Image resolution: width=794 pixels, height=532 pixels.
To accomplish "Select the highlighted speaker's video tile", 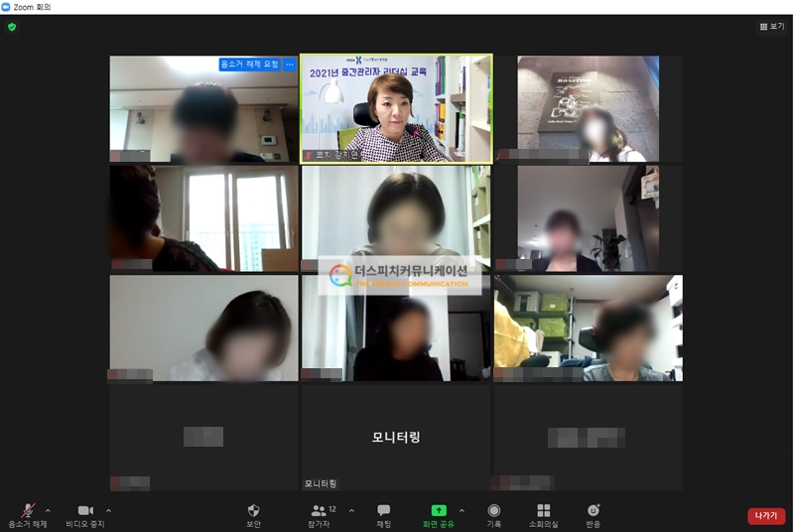I will pyautogui.click(x=396, y=109).
